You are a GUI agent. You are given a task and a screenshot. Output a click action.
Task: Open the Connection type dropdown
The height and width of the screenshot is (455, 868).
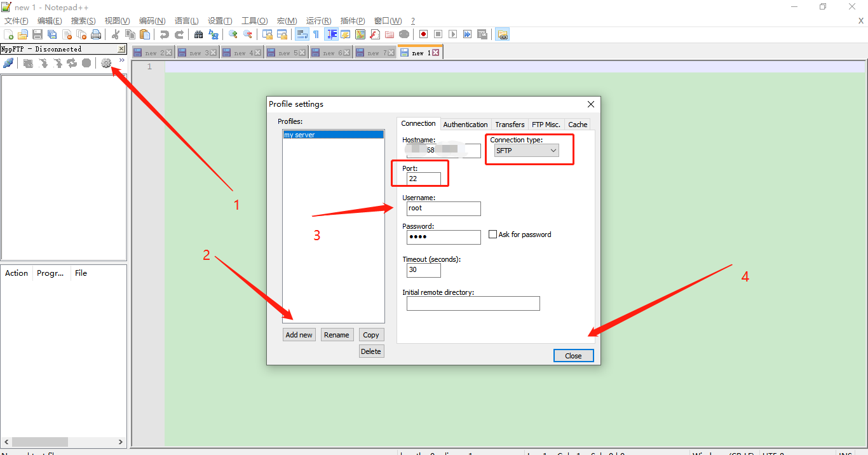pos(527,151)
